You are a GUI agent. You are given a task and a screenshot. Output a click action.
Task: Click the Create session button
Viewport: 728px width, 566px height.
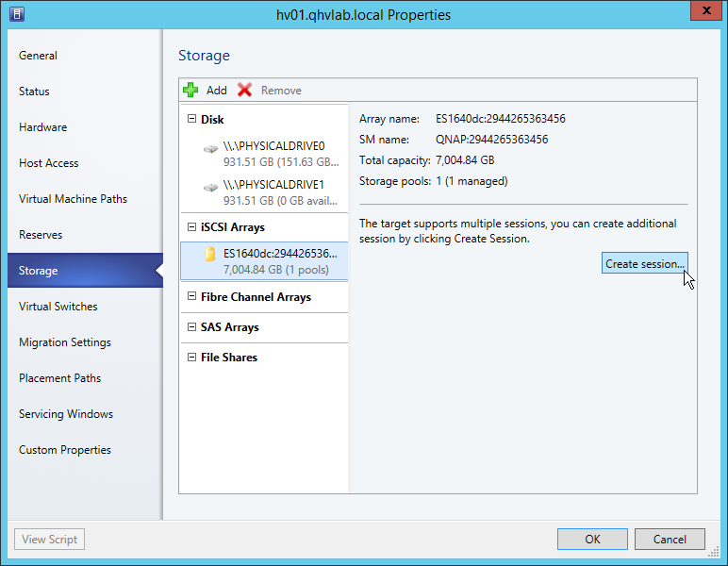pyautogui.click(x=644, y=264)
